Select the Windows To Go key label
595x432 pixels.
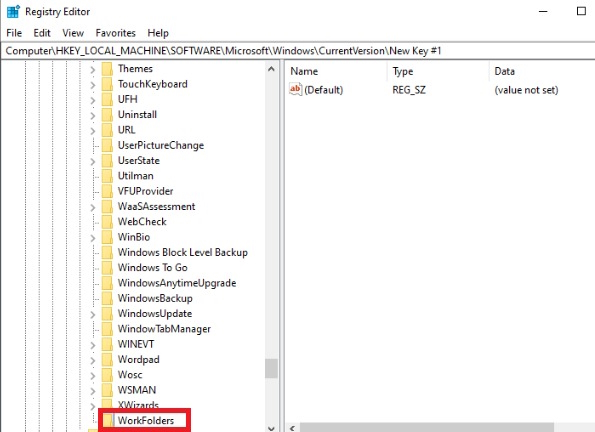(153, 268)
